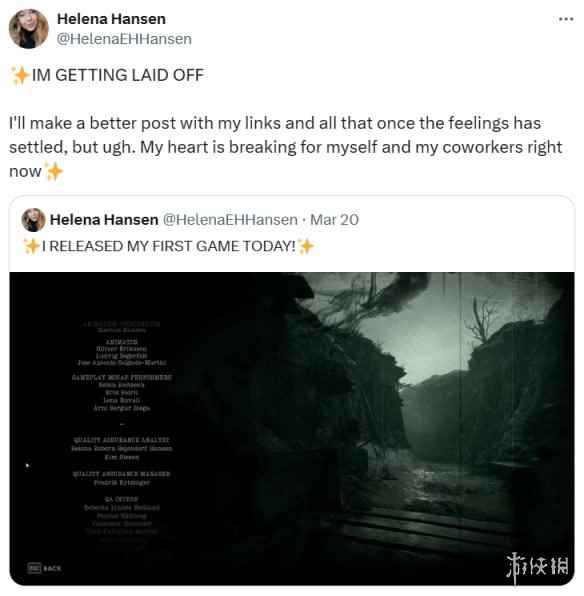Open the quoted tweet text I RELEASED MY FIRST GAME

click(169, 246)
